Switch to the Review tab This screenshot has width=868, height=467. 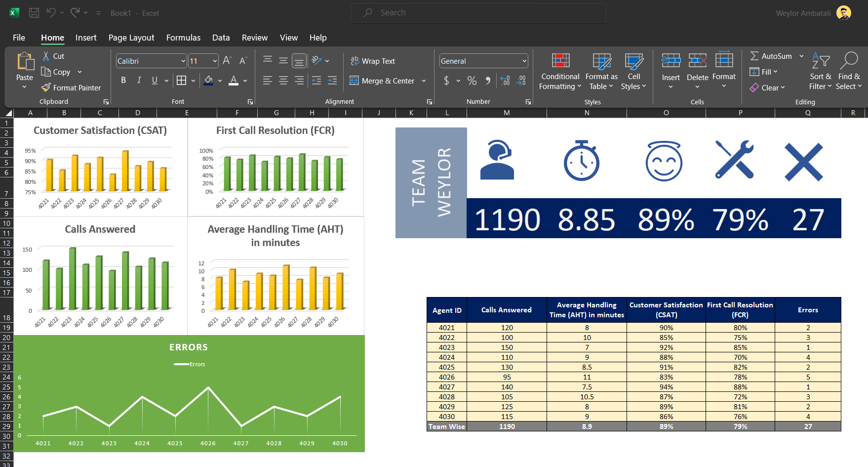(x=255, y=38)
